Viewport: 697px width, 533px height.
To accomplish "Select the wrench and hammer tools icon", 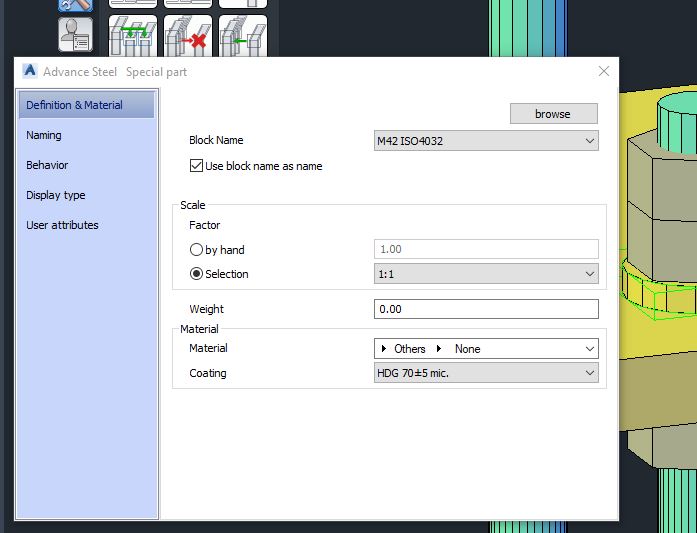I will [x=76, y=5].
